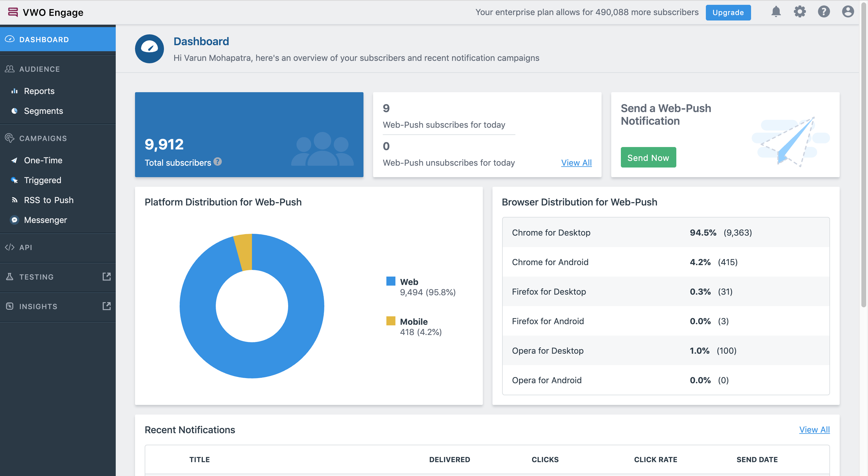This screenshot has height=476, width=868.
Task: Click the Upgrade button
Action: pos(728,12)
